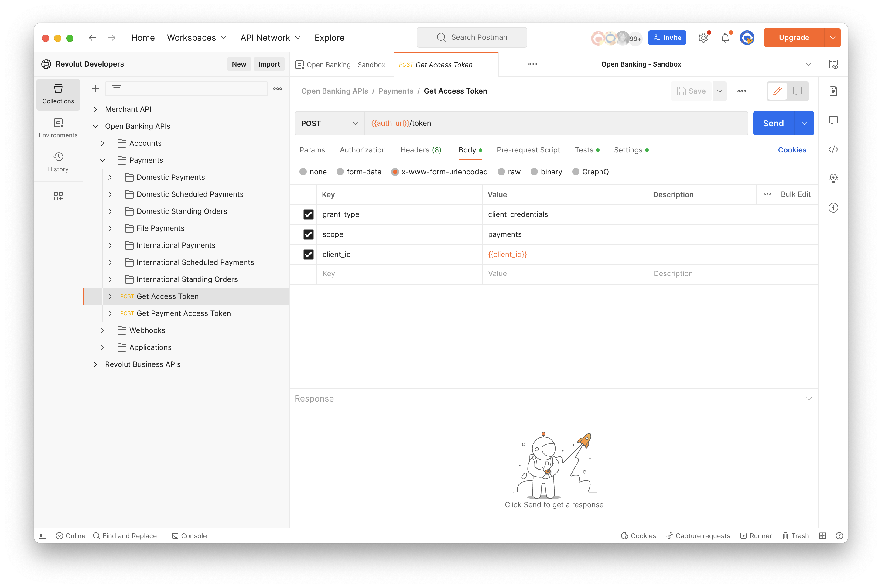This screenshot has height=588, width=882.
Task: Switch to the Tests tab
Action: click(x=587, y=150)
